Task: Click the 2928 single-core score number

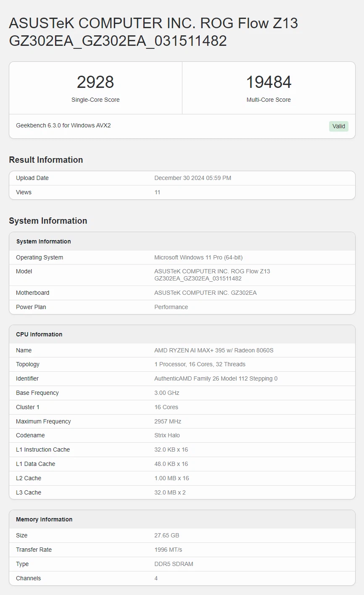Action: 95,82
